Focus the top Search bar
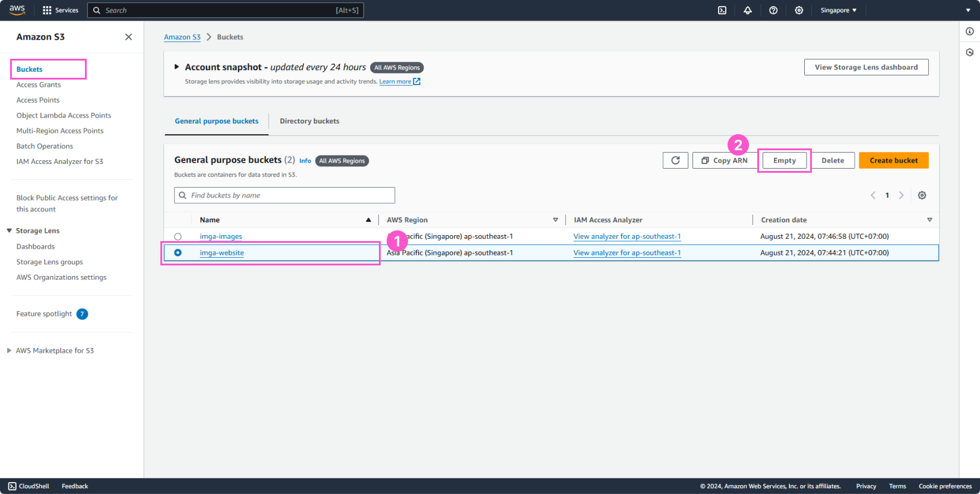The width and height of the screenshot is (980, 494). 226,10
